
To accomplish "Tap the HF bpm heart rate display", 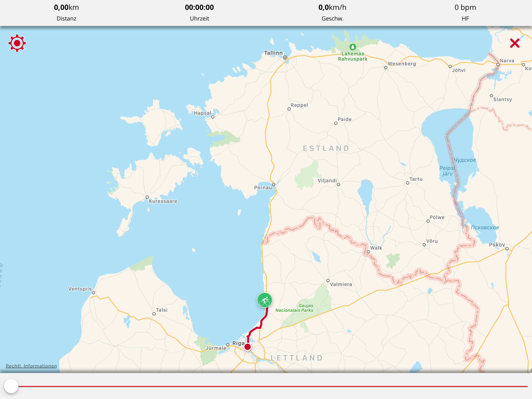I will point(465,12).
